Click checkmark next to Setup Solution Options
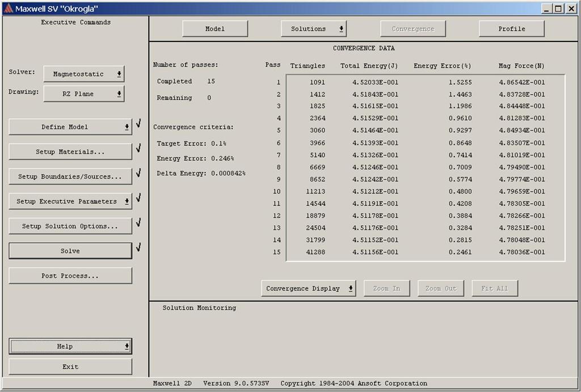The image size is (581, 392). click(138, 223)
